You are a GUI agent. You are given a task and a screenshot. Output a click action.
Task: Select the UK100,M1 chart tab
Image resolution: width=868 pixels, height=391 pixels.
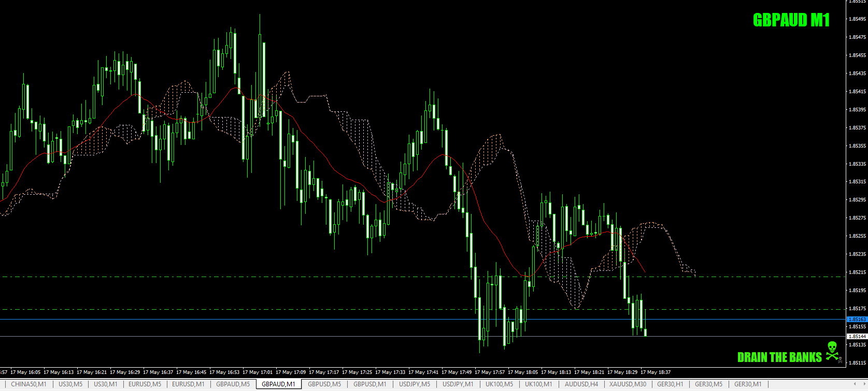click(x=539, y=384)
